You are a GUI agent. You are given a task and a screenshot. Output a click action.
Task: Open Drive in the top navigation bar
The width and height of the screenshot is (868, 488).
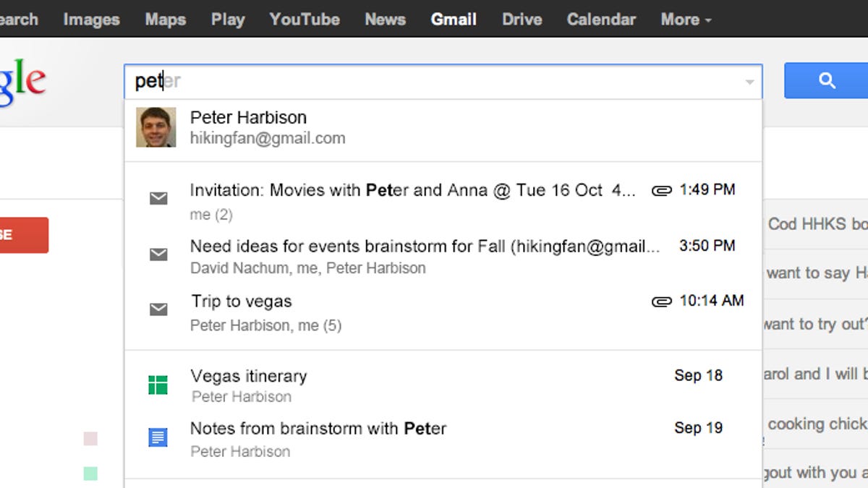pyautogui.click(x=522, y=20)
